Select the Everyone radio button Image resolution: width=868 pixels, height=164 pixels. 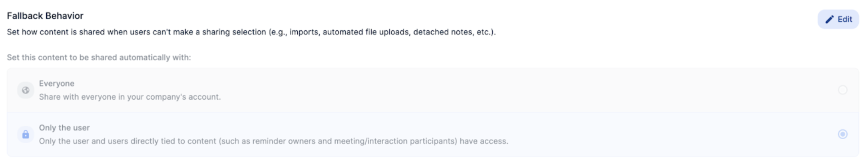click(x=842, y=90)
